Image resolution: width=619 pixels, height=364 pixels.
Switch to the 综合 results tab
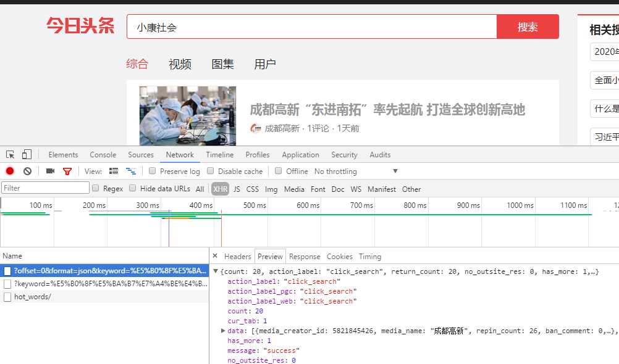pyautogui.click(x=137, y=64)
